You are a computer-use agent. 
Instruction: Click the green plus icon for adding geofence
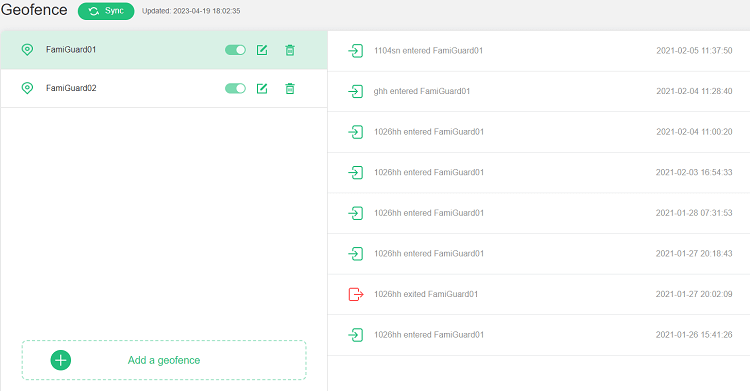(61, 360)
